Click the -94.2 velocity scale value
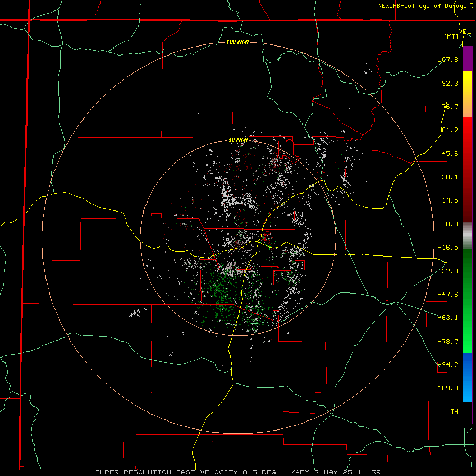The image size is (476, 476). [448, 365]
